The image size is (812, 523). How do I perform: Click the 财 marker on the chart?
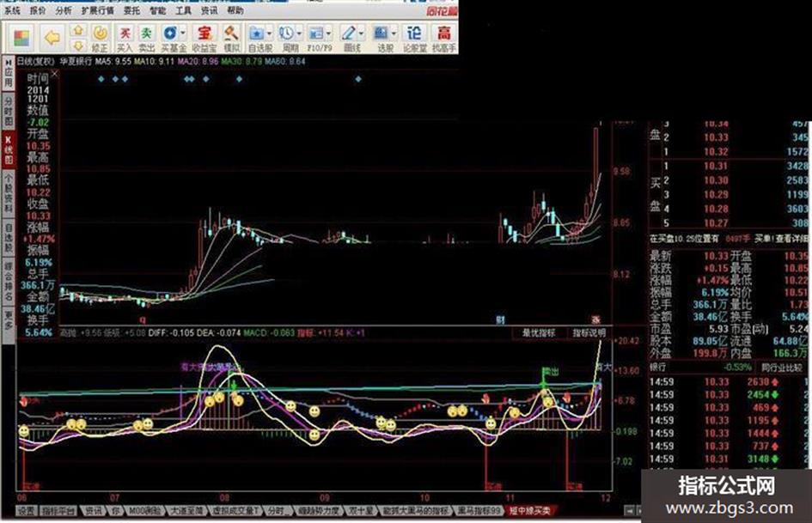tap(500, 320)
